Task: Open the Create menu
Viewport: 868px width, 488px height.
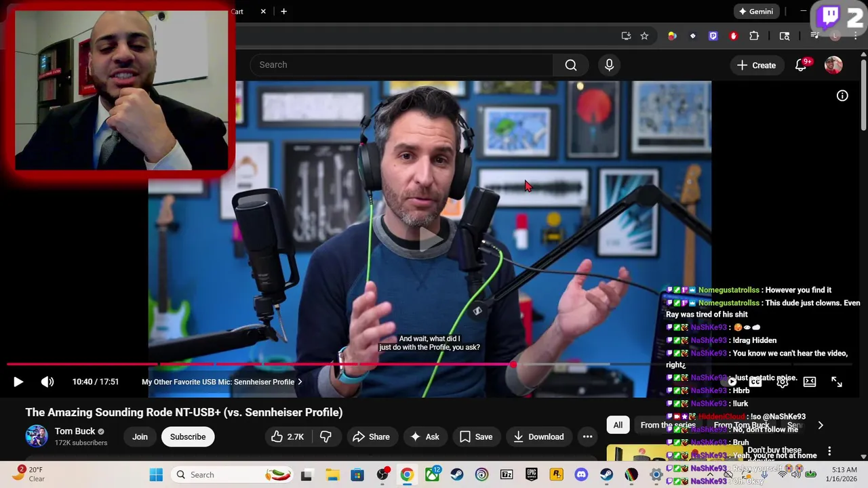Action: (x=756, y=65)
